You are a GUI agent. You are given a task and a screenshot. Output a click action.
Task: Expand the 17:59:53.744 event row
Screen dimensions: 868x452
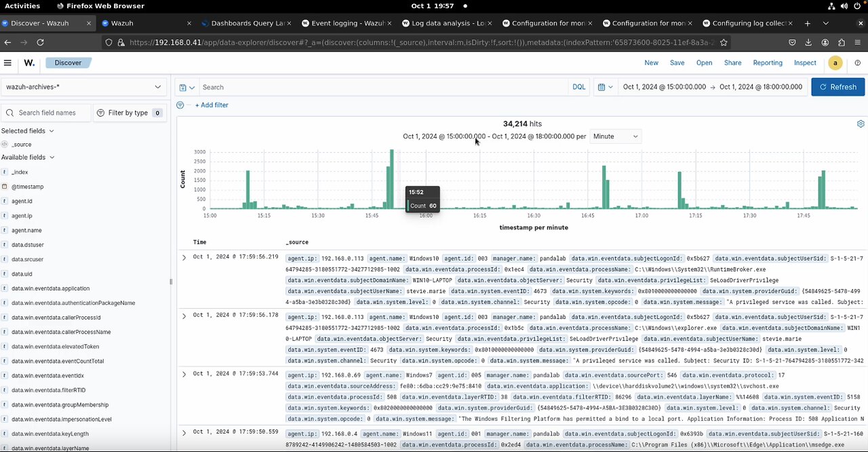(184, 374)
